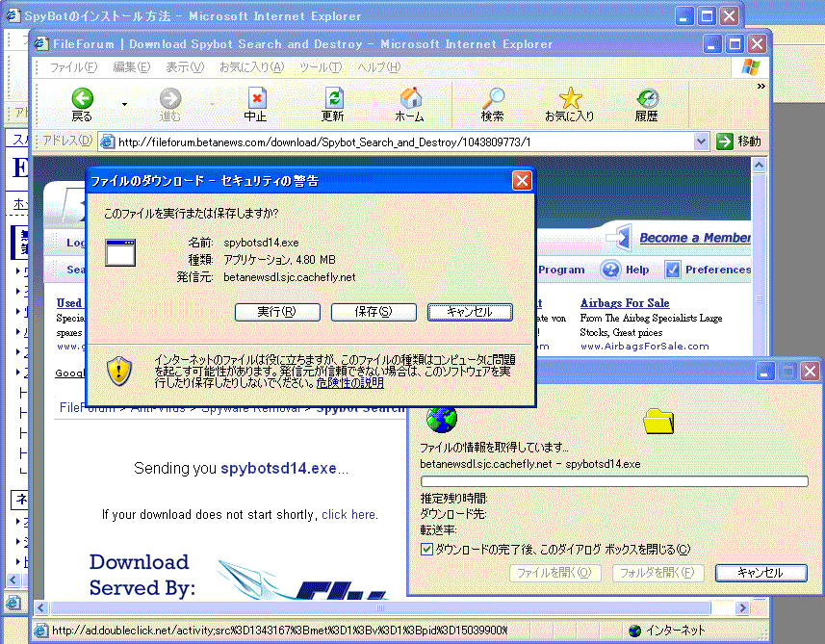Viewport: 825px width, 644px height.
Task: Open the Preferences link on FileForum
Action: tap(718, 270)
